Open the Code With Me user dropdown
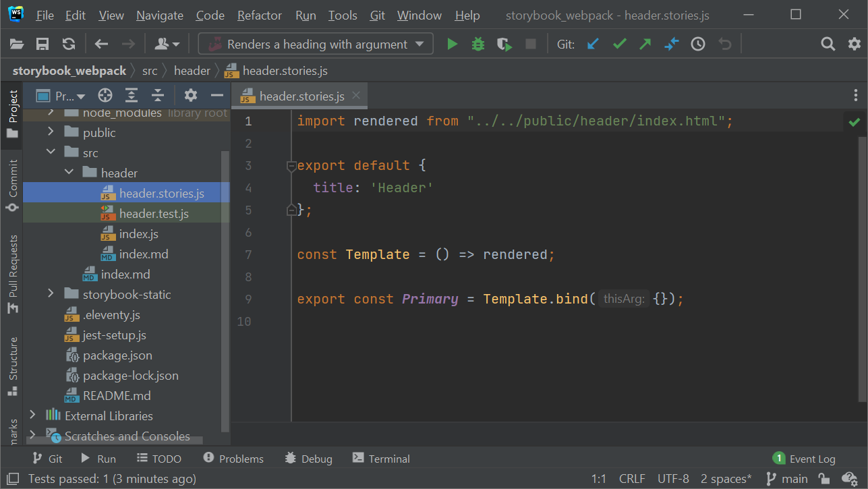Image resolution: width=868 pixels, height=489 pixels. tap(167, 45)
